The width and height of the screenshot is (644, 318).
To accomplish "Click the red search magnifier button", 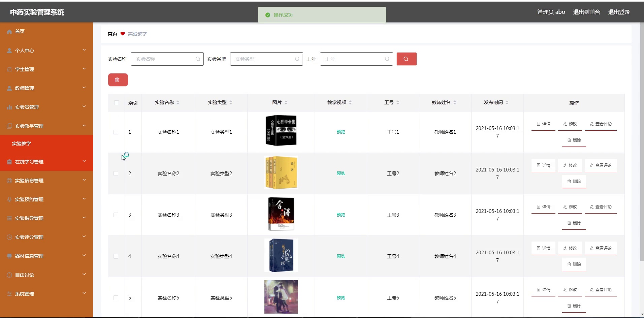I will [x=407, y=59].
